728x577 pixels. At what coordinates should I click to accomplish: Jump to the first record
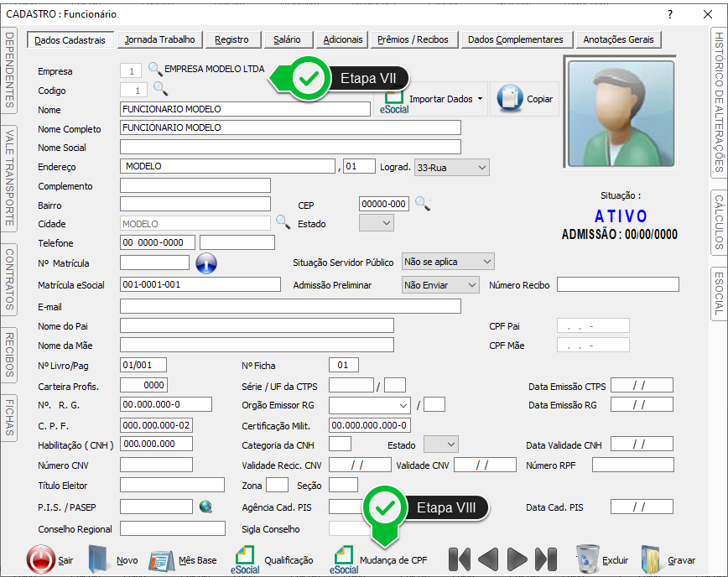pos(459,559)
